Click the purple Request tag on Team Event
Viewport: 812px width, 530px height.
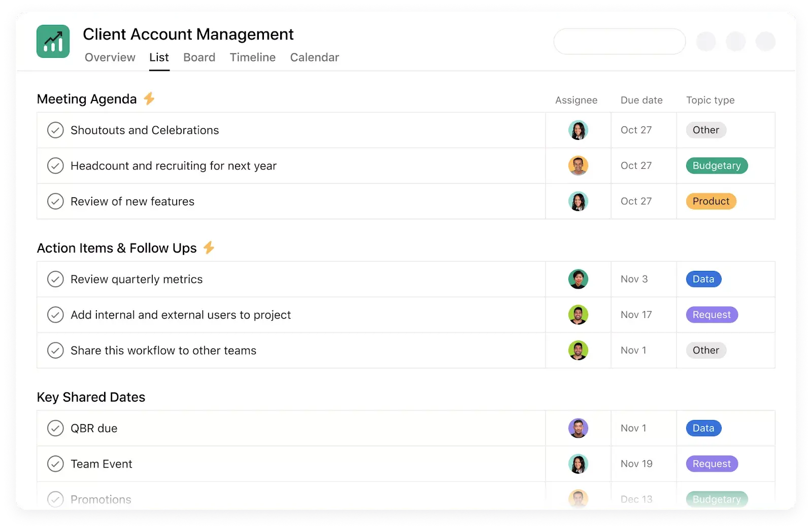click(712, 464)
